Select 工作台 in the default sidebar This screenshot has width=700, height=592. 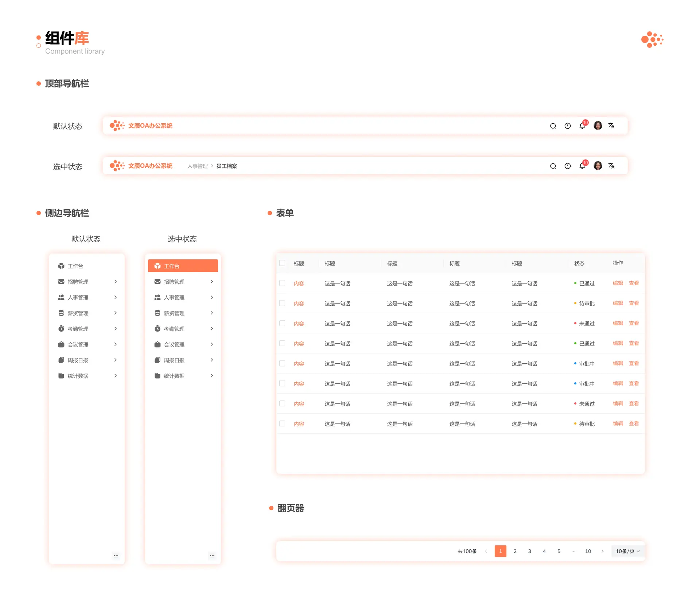pyautogui.click(x=87, y=266)
